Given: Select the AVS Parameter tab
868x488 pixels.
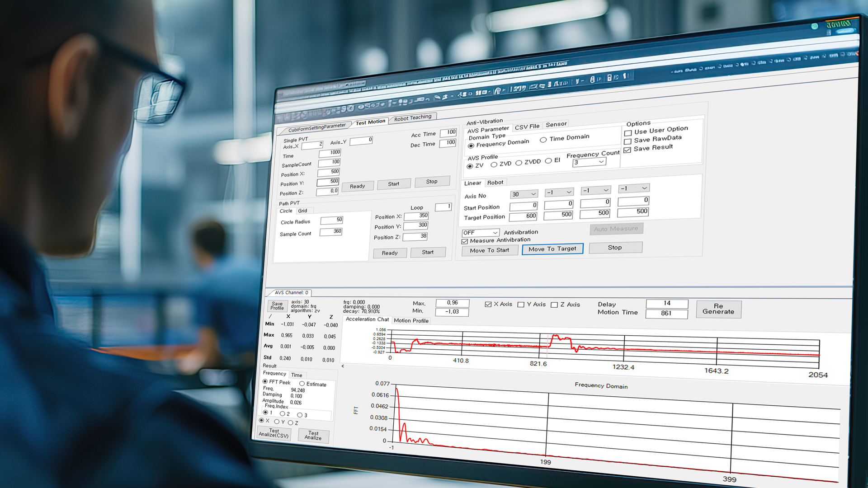Looking at the screenshot, I should point(488,130).
